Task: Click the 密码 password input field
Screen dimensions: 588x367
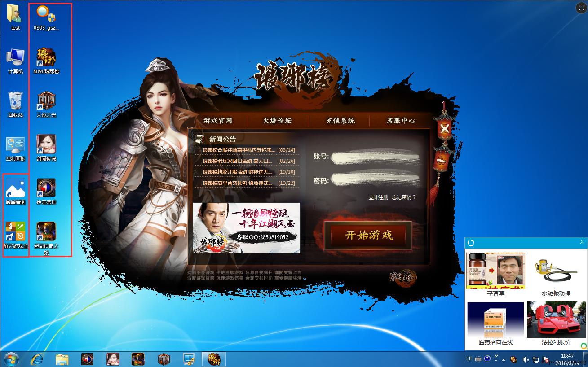Action: 375,180
